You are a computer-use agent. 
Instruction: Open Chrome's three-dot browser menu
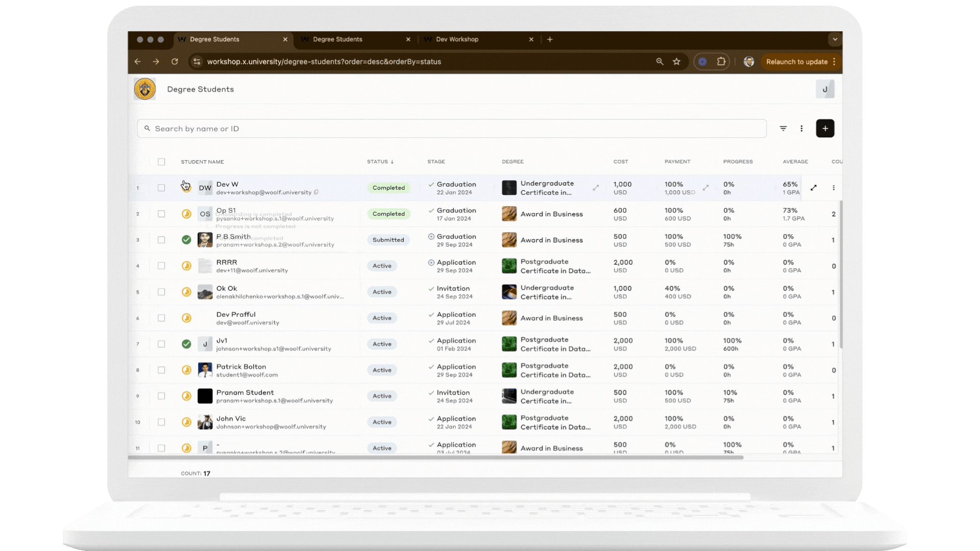835,61
